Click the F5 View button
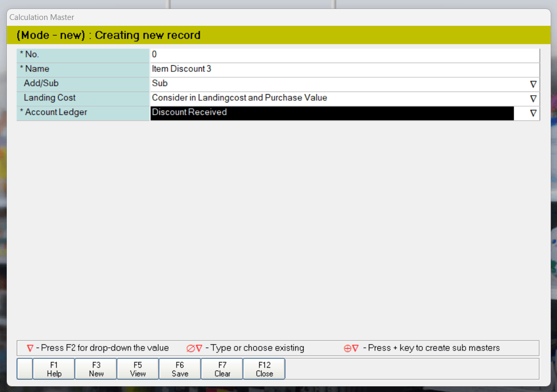Viewport: 557px width, 392px height. (138, 369)
